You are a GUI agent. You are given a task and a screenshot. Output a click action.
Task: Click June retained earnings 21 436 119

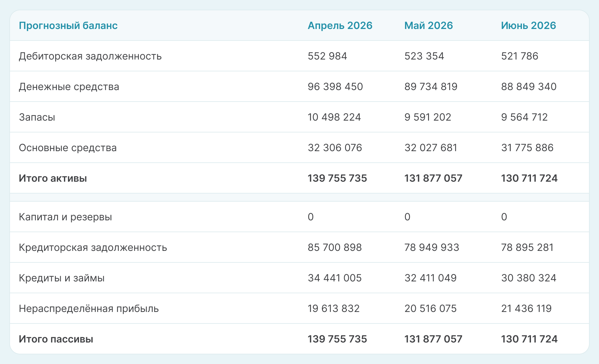(526, 309)
